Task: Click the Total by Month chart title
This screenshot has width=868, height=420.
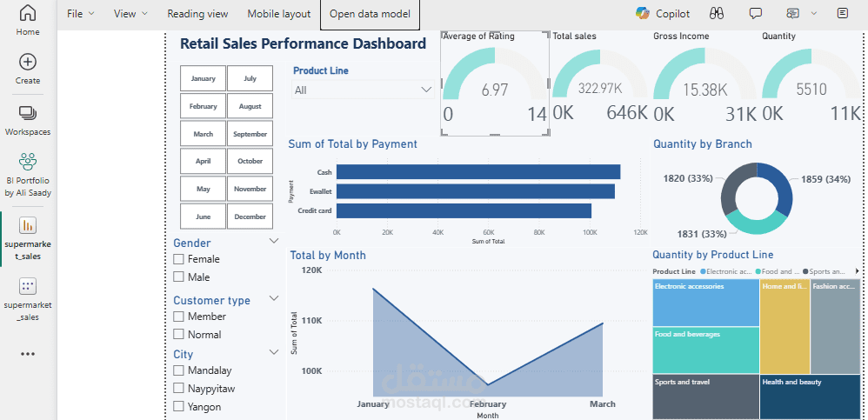Action: tap(328, 255)
